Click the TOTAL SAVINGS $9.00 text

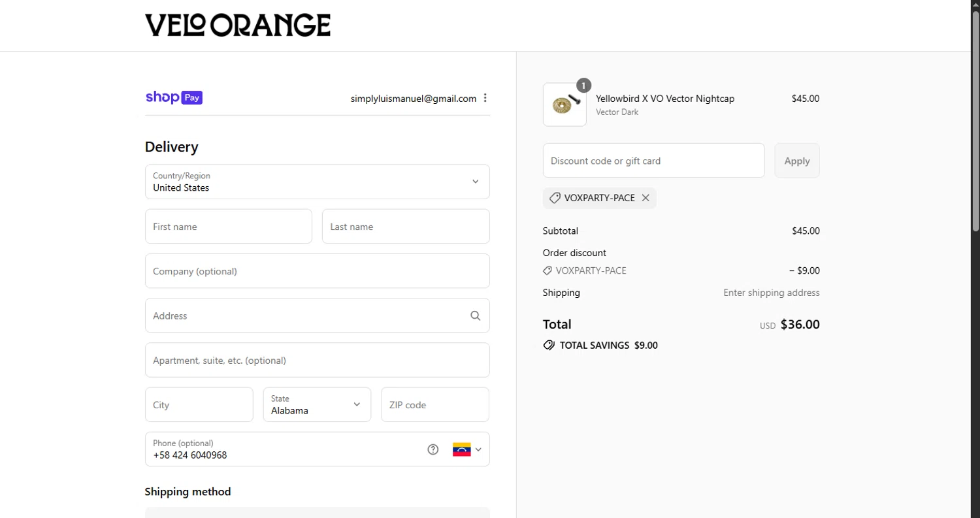609,346
